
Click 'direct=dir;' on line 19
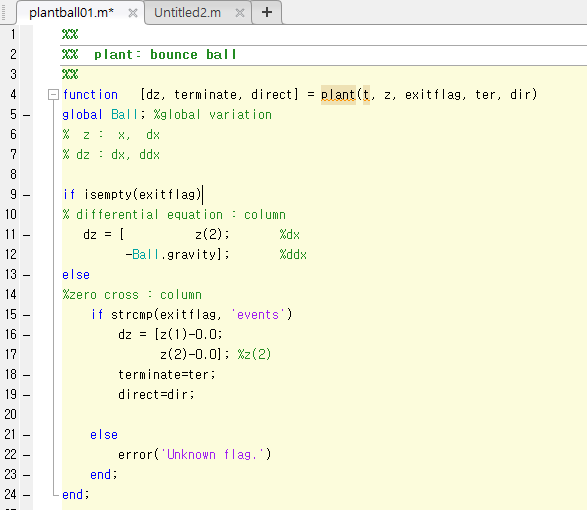(x=156, y=395)
